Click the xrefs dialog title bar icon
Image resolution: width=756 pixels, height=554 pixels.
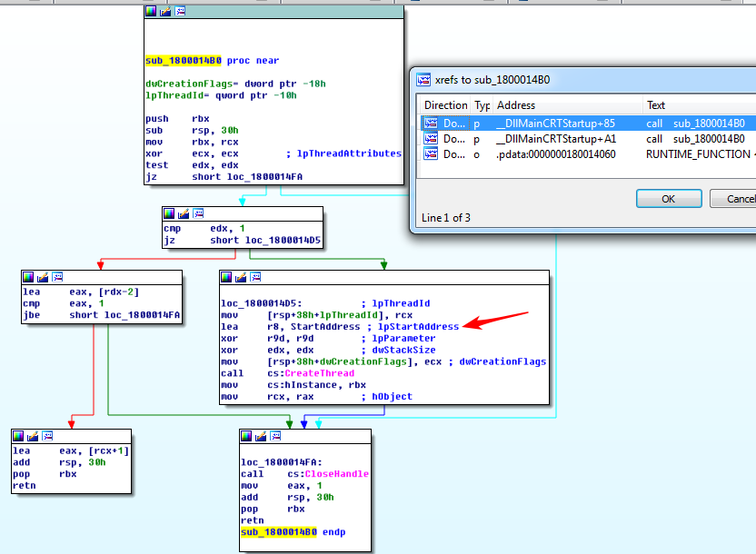(423, 79)
